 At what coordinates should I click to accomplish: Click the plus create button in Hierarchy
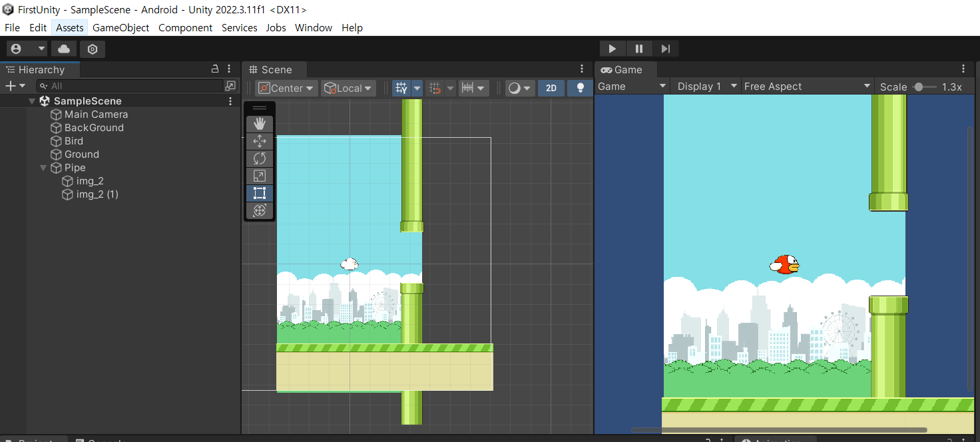(10, 86)
